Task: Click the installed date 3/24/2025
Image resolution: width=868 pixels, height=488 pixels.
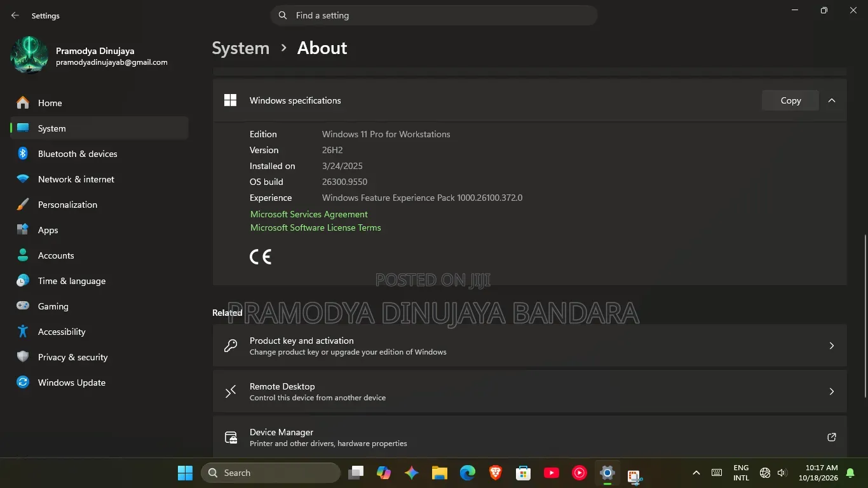Action: (x=342, y=166)
